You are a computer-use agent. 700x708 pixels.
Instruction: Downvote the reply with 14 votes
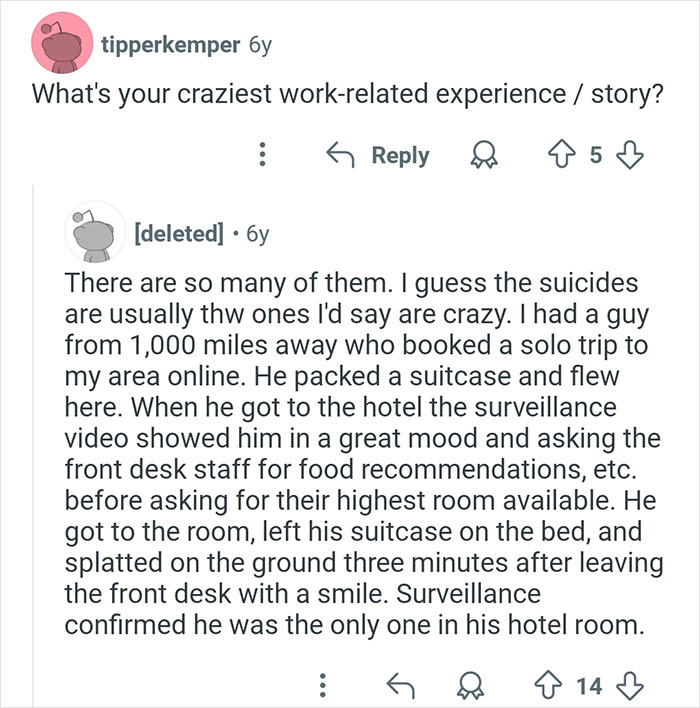(630, 685)
